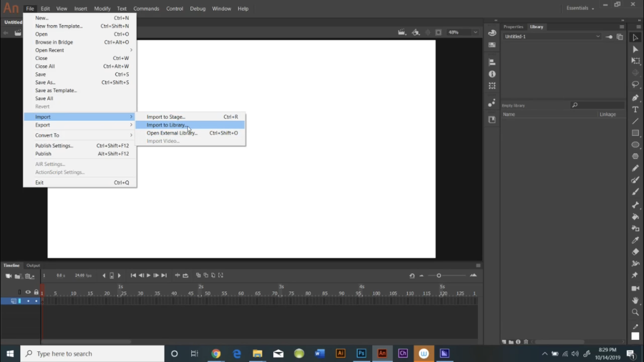Expand the Open Recent submenu
644x362 pixels.
80,50
